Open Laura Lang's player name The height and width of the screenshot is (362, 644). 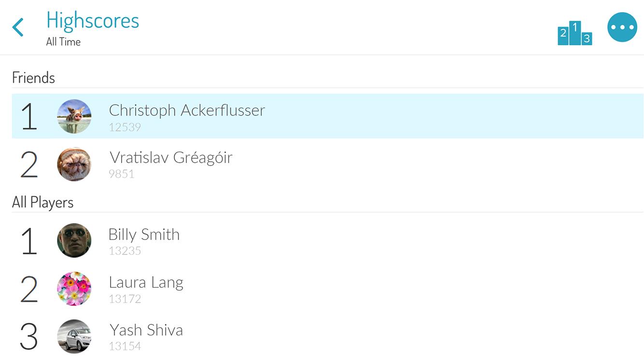click(146, 282)
